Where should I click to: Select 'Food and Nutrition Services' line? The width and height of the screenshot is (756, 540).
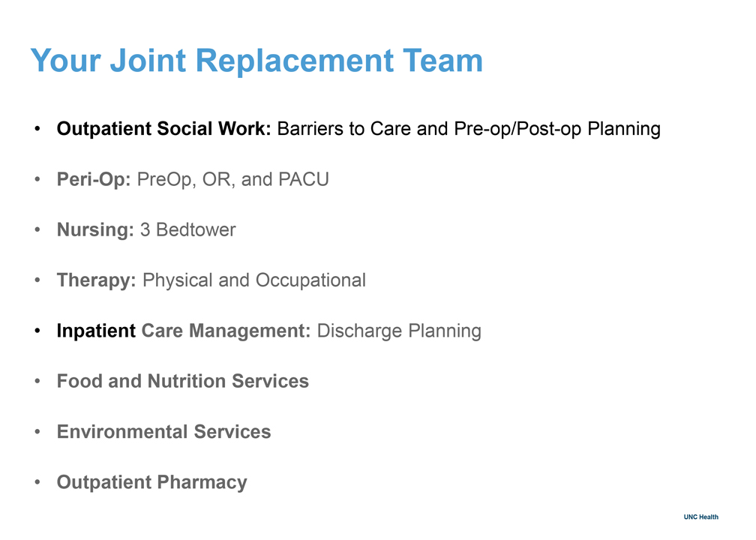(x=183, y=381)
